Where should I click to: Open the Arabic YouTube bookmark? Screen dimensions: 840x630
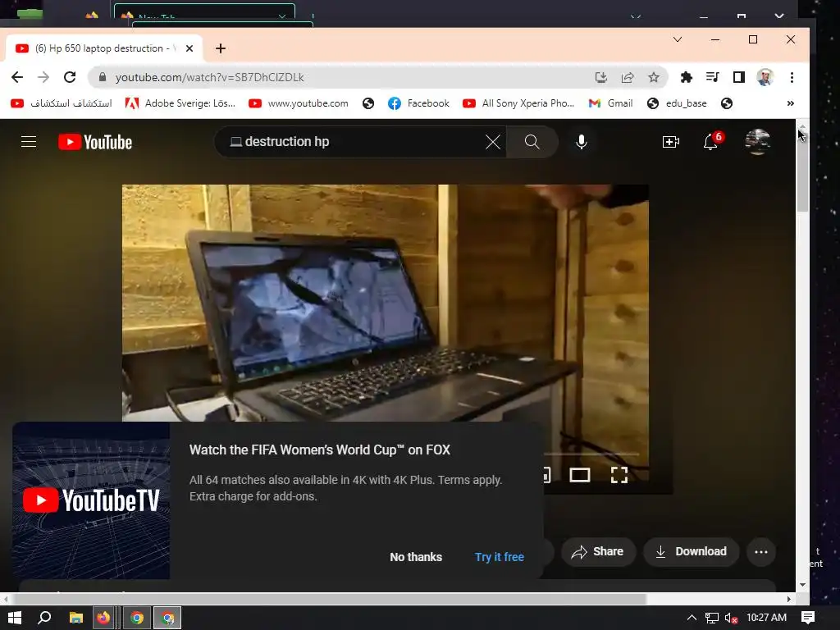tap(61, 103)
